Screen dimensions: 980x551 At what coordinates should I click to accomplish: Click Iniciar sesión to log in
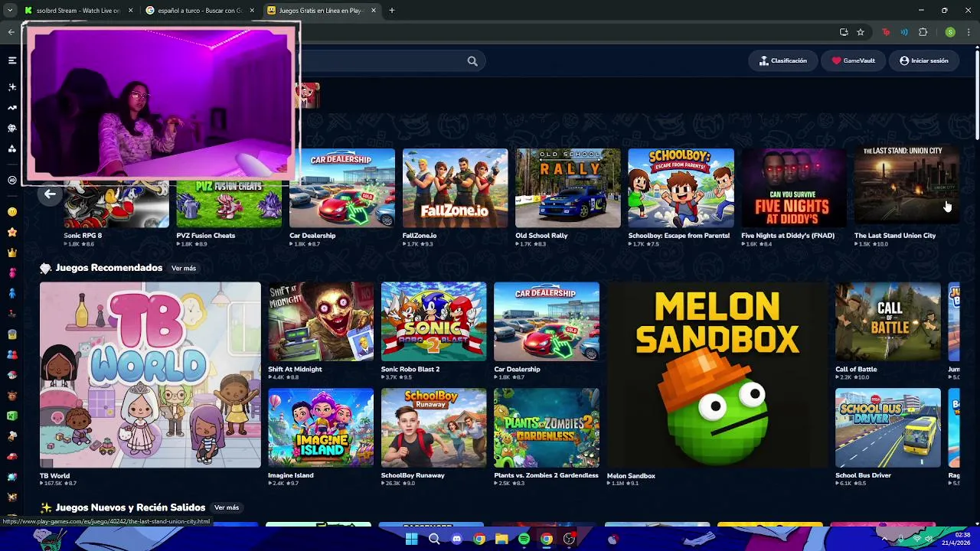[924, 60]
